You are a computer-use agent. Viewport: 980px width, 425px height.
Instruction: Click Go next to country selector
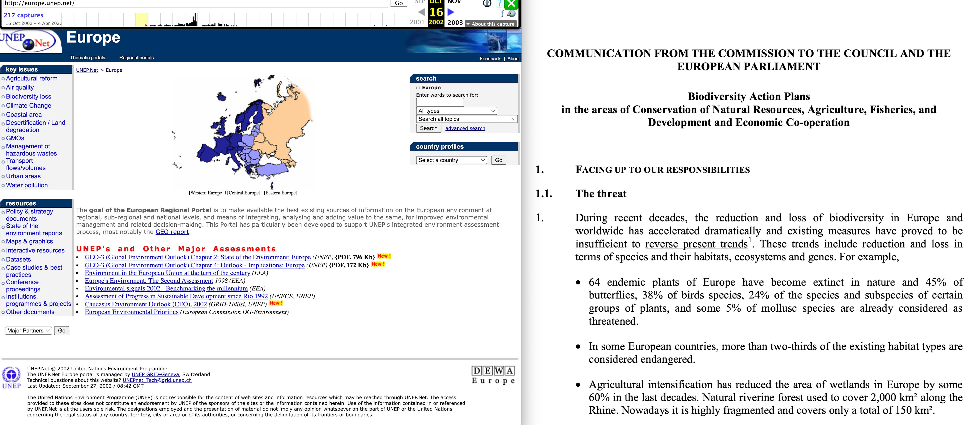(x=498, y=160)
